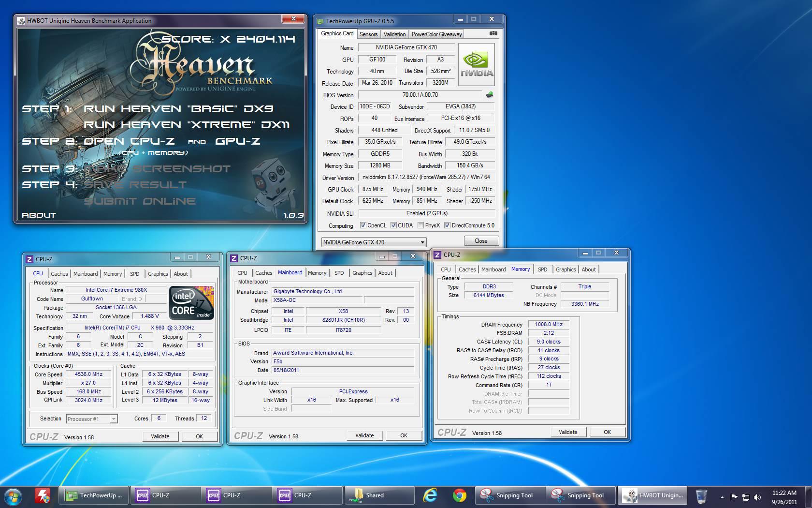Toggle the OpenCL checkbox in GPU-Z
This screenshot has height=508, width=812.
[x=363, y=225]
